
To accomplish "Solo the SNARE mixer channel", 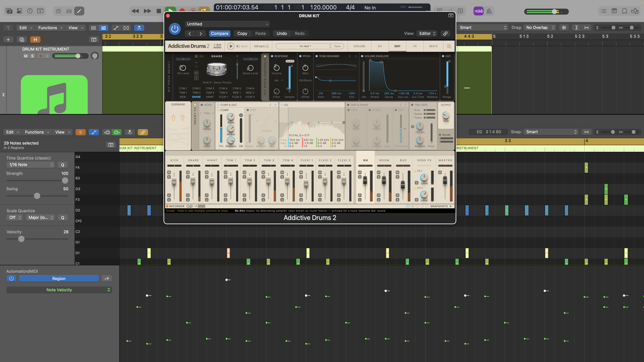I will (188, 177).
